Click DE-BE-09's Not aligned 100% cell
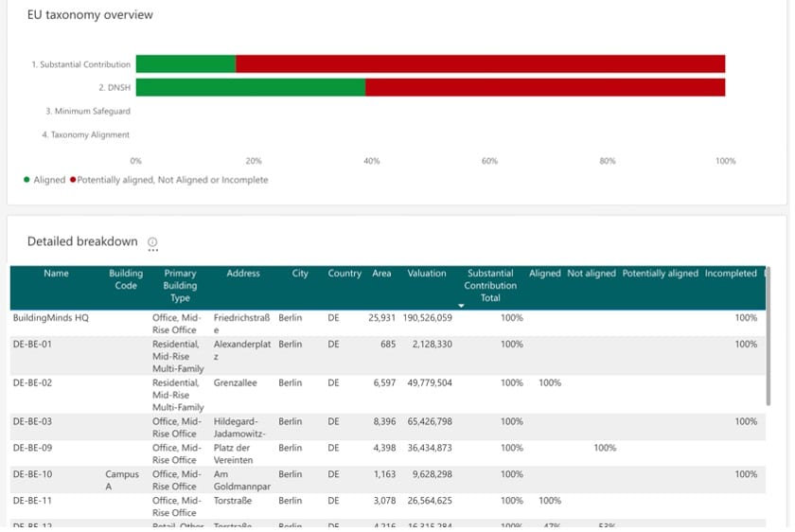This screenshot has height=532, width=795. (x=605, y=448)
